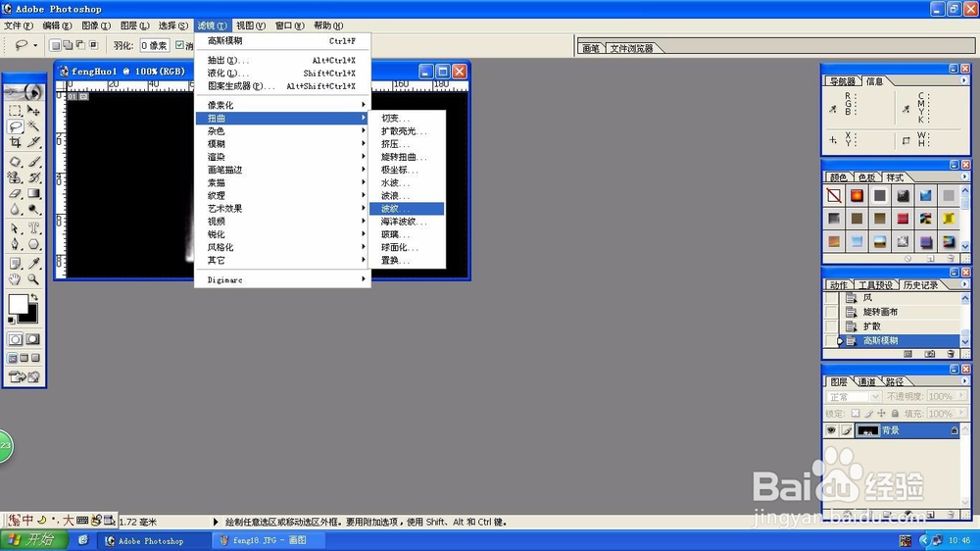Select the Rectangular Marquee tool

click(15, 111)
